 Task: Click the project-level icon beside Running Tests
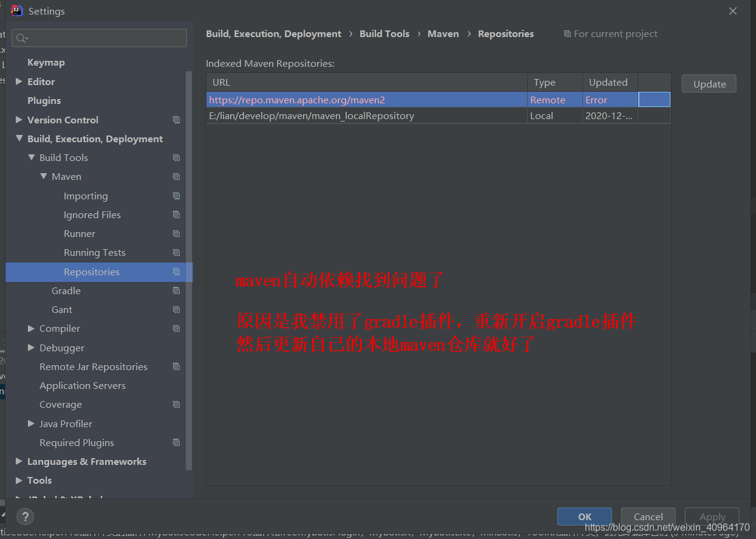pos(176,252)
